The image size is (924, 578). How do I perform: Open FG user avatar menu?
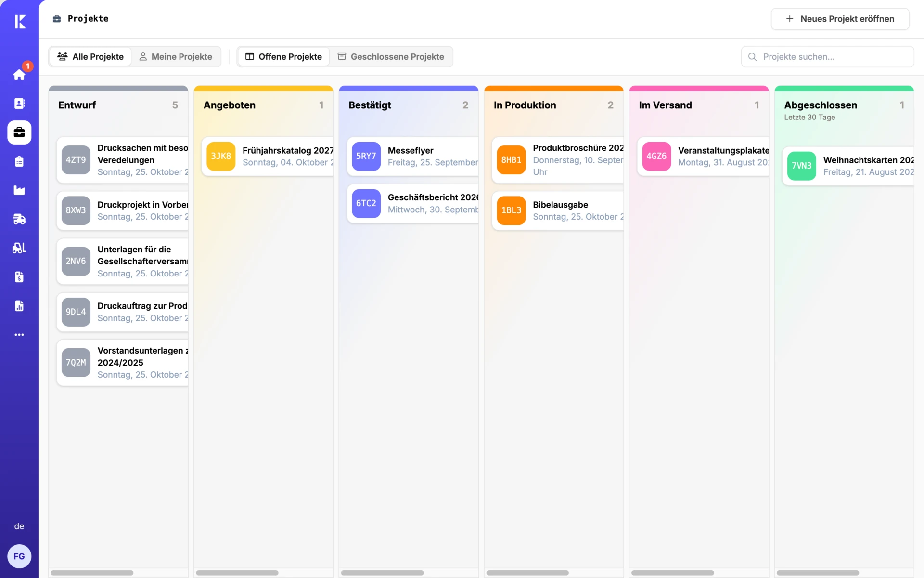pyautogui.click(x=19, y=556)
